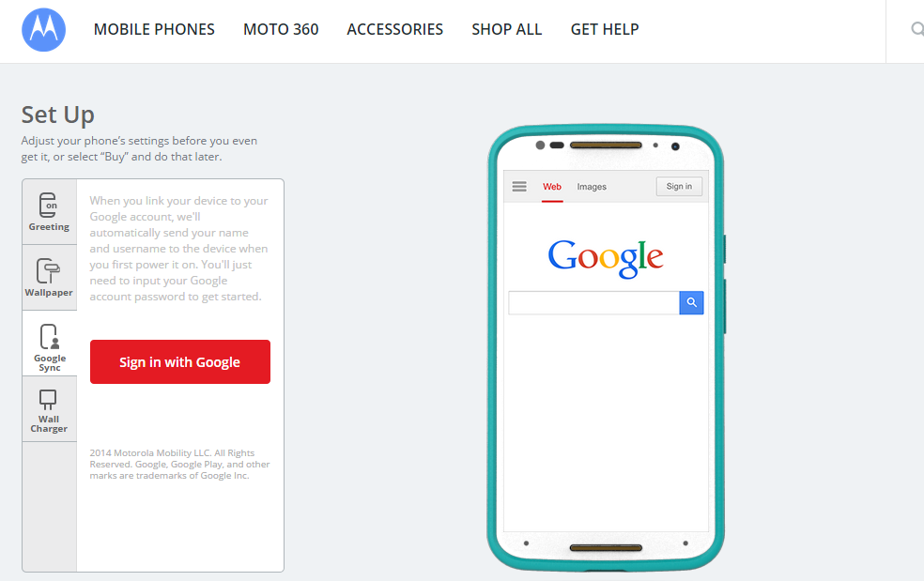Open the Moto 360 menu item
The image size is (924, 581).
(281, 29)
